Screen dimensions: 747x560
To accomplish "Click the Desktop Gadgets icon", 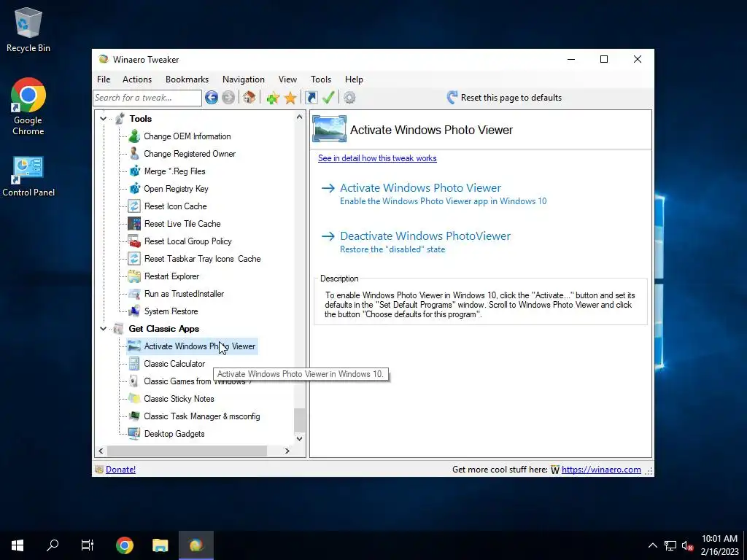I will (x=134, y=434).
